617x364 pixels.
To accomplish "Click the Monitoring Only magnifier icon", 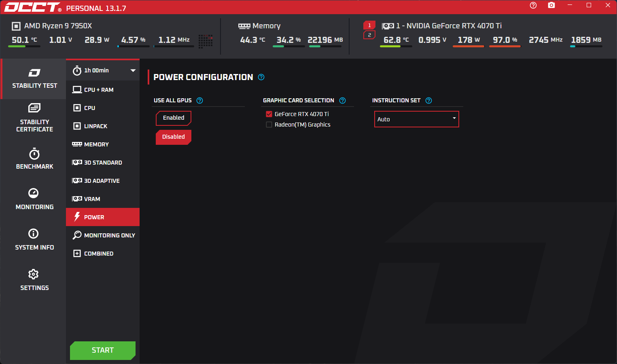I will coord(77,235).
